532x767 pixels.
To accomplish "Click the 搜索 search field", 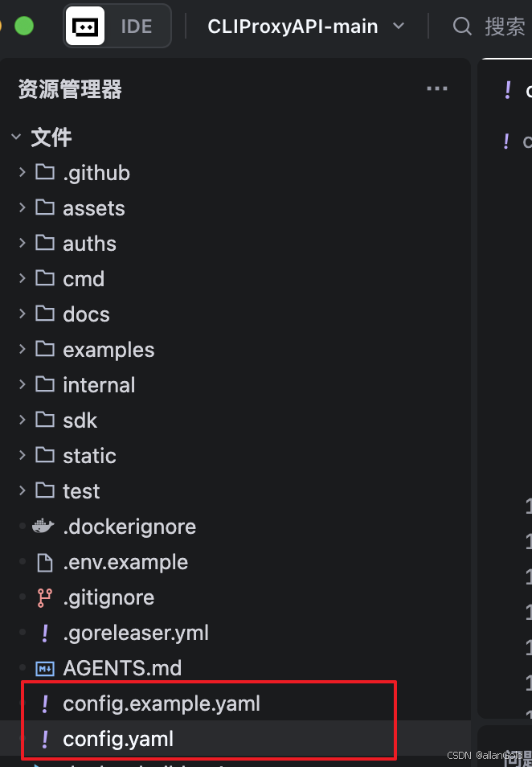I will (x=505, y=27).
